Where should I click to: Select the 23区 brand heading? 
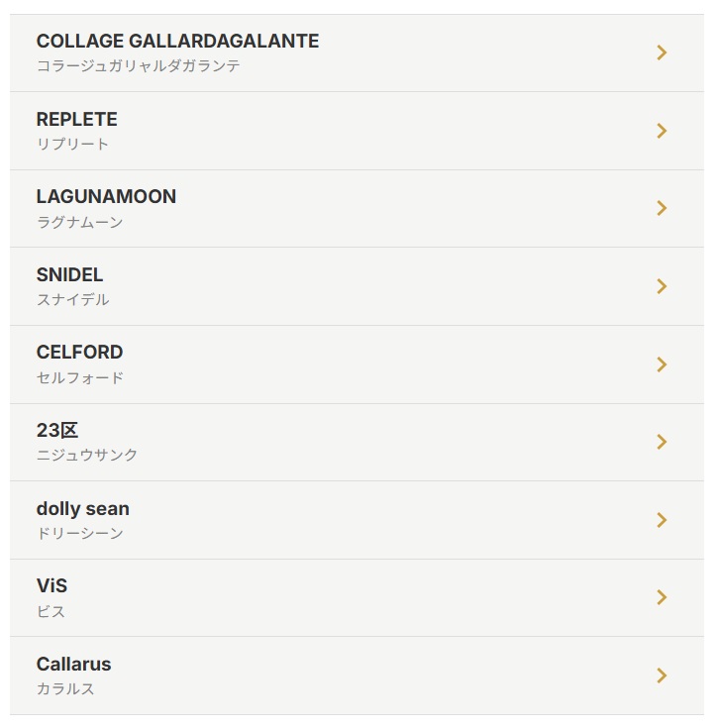[56, 431]
